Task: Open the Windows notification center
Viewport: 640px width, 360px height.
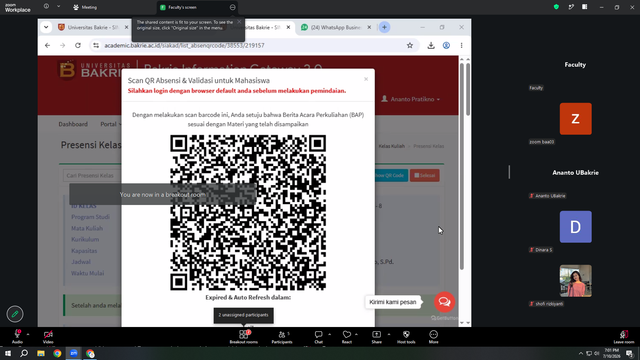Action: 630,353
